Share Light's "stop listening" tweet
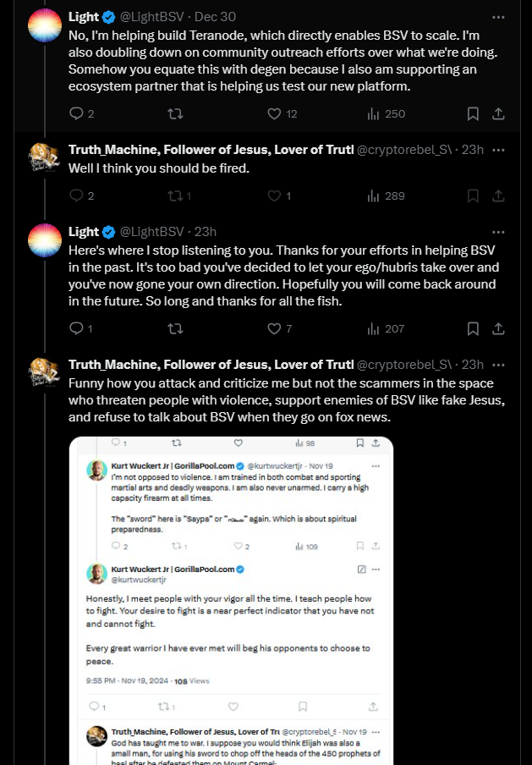This screenshot has width=532, height=765. 498,328
